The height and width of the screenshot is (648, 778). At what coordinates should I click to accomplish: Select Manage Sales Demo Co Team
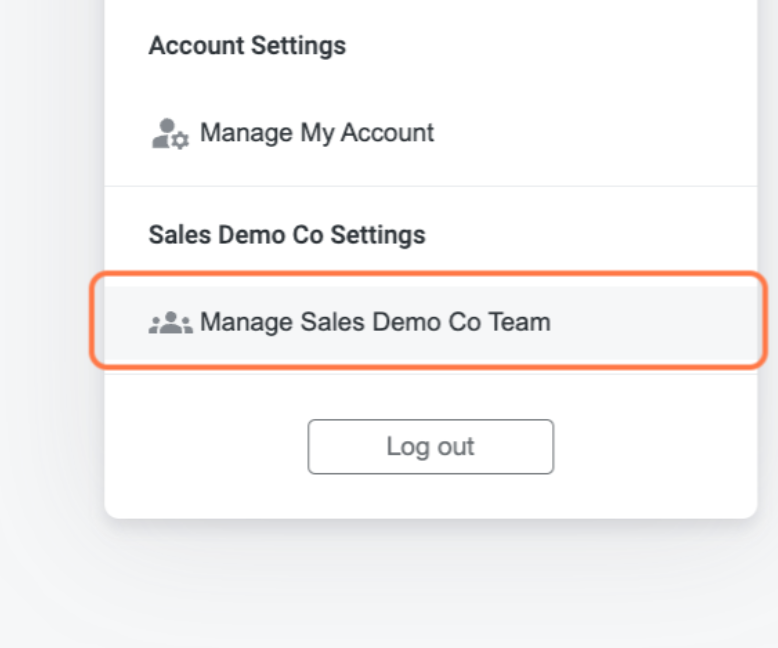pos(374,322)
